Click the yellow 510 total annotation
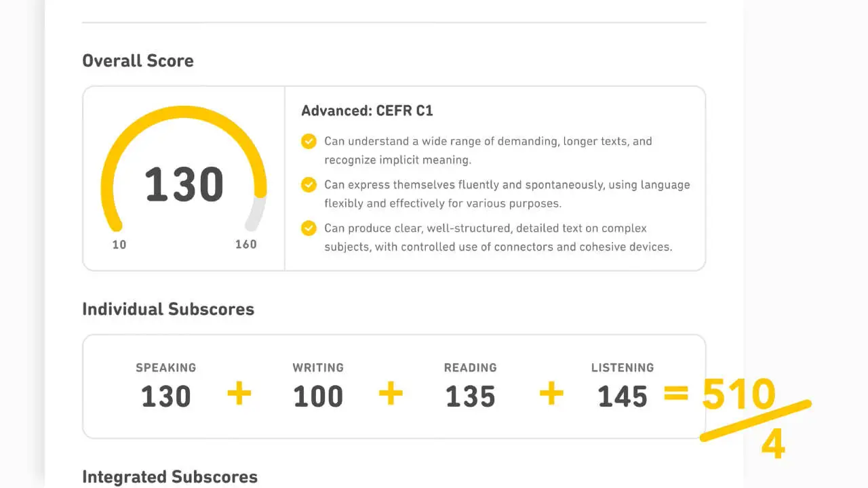868x488 pixels. click(x=738, y=394)
